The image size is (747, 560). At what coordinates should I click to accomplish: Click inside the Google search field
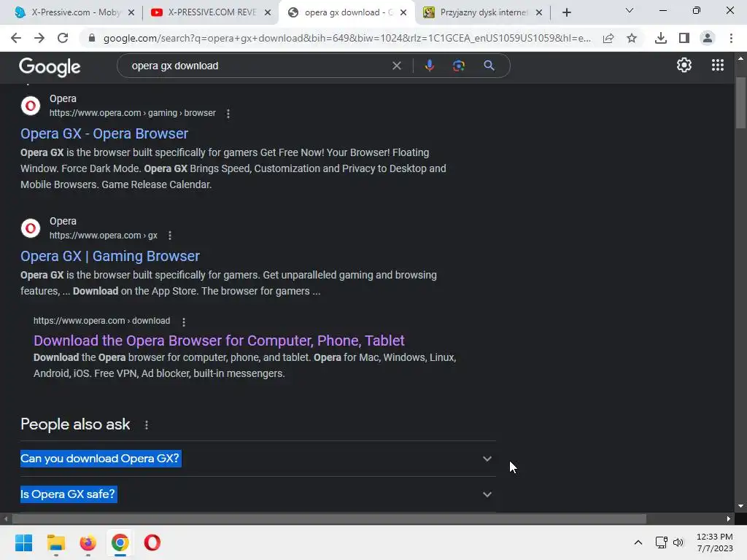pyautogui.click(x=258, y=66)
